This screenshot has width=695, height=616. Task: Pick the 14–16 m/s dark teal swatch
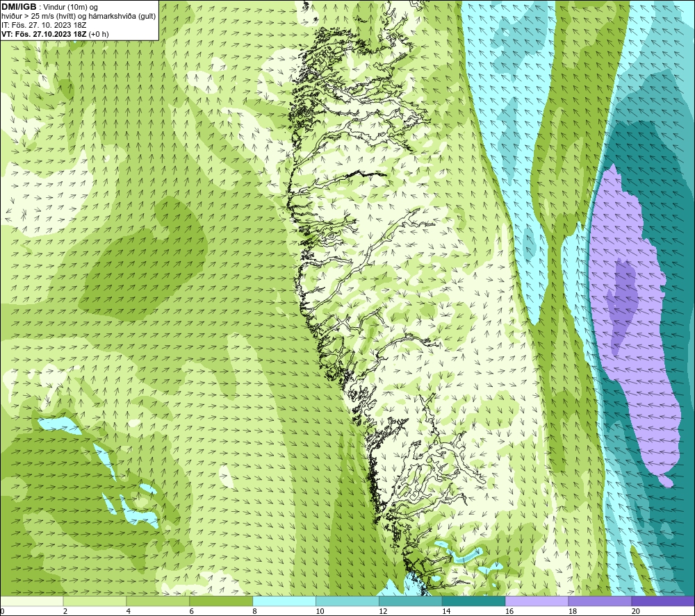point(474,601)
